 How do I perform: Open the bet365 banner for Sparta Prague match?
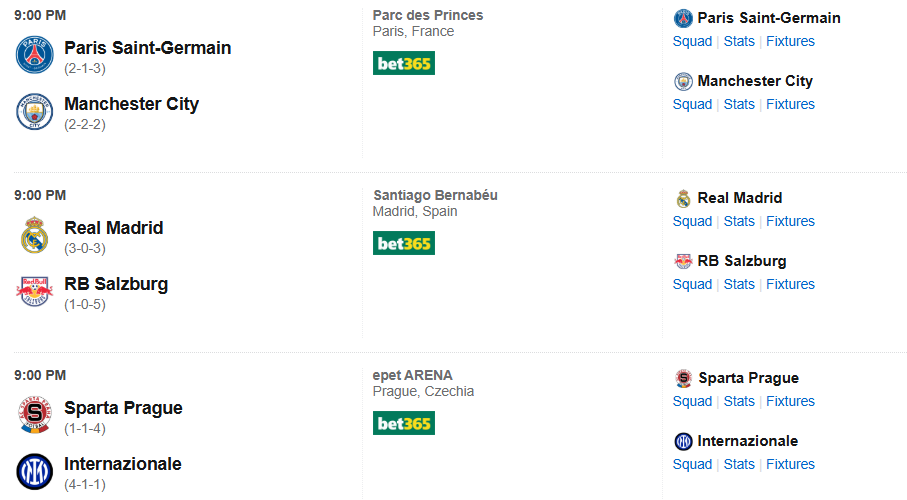pos(404,423)
